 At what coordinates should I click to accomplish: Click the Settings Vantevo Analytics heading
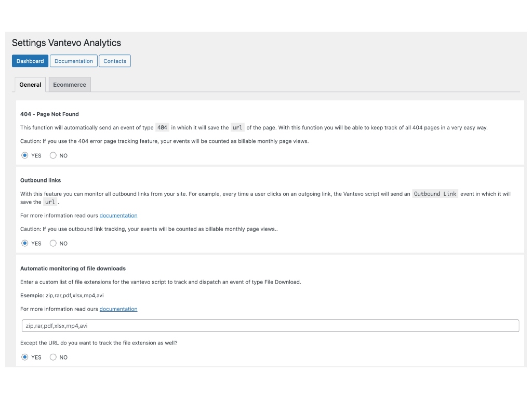(66, 43)
